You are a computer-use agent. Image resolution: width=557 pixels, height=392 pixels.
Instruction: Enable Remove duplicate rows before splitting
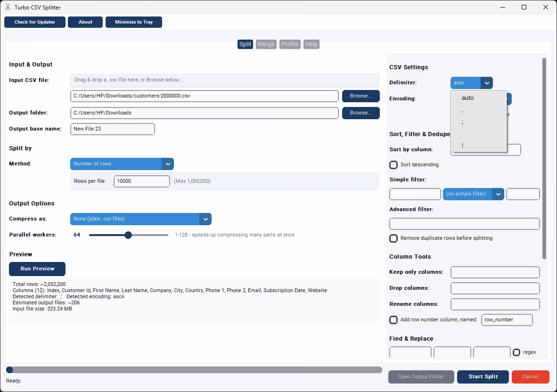(393, 238)
